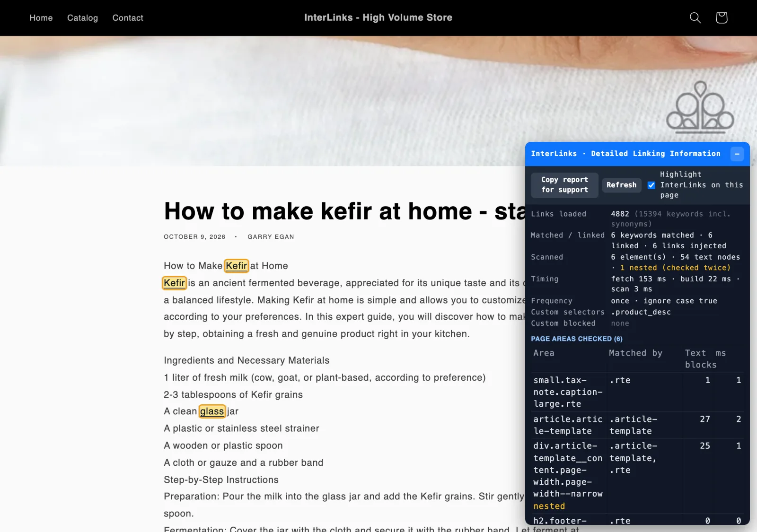Open the Contact menu item

(128, 18)
